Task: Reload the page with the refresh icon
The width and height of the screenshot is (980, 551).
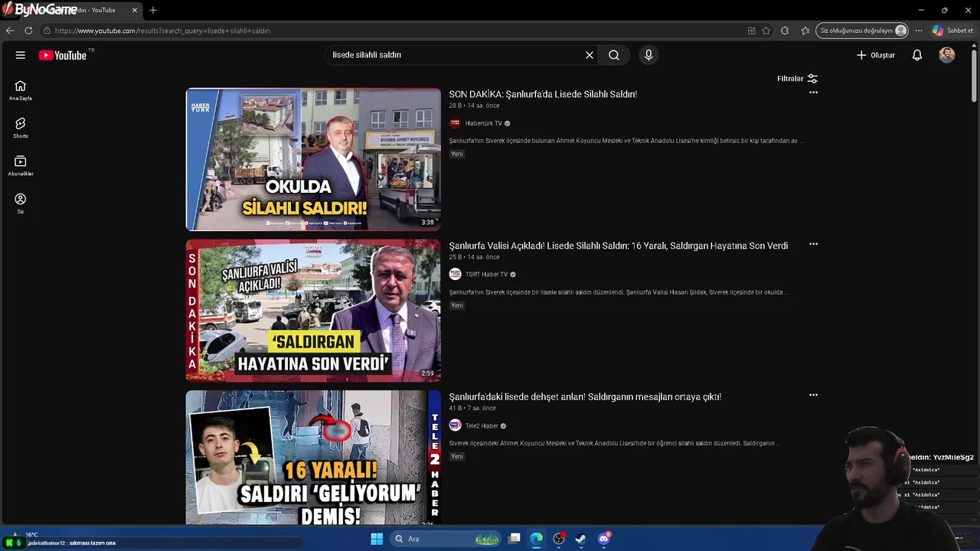Action: point(28,31)
